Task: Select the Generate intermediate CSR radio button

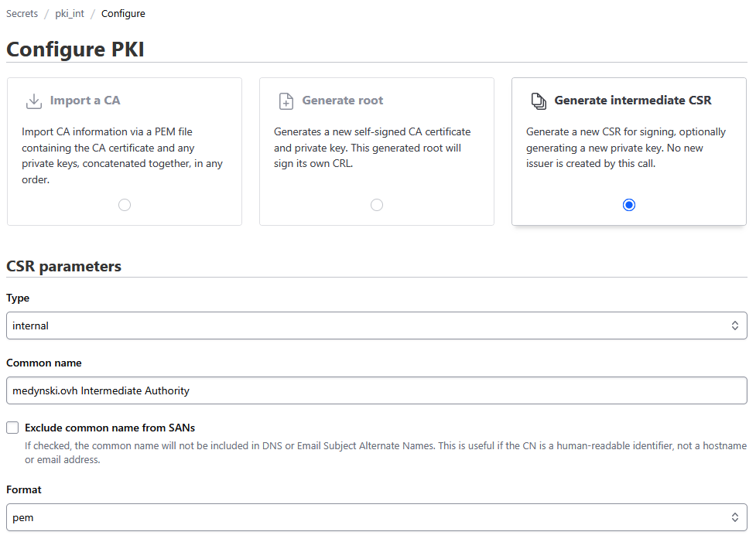Action: click(x=629, y=205)
